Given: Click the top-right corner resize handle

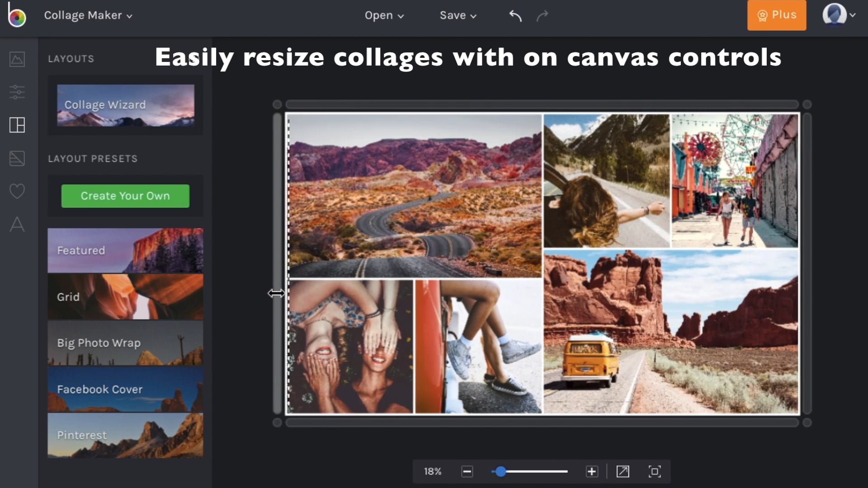Looking at the screenshot, I should tap(807, 104).
